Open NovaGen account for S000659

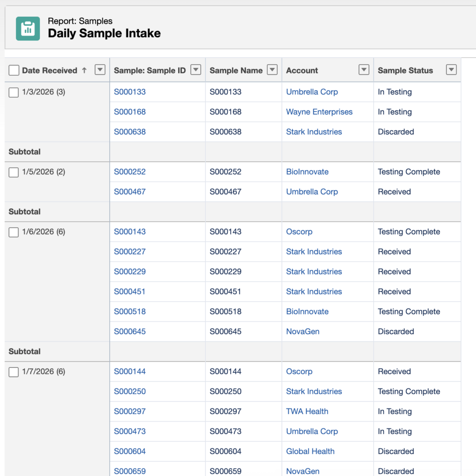pyautogui.click(x=303, y=471)
